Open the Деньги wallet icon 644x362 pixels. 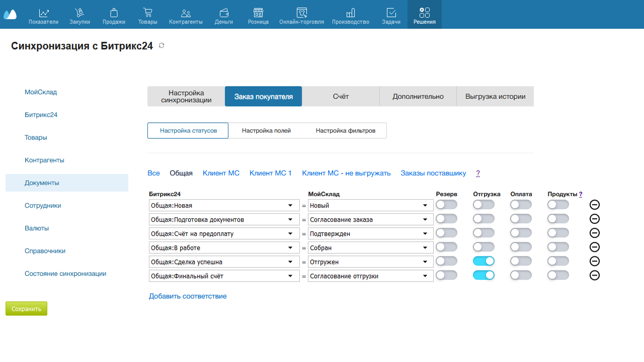[x=223, y=13]
